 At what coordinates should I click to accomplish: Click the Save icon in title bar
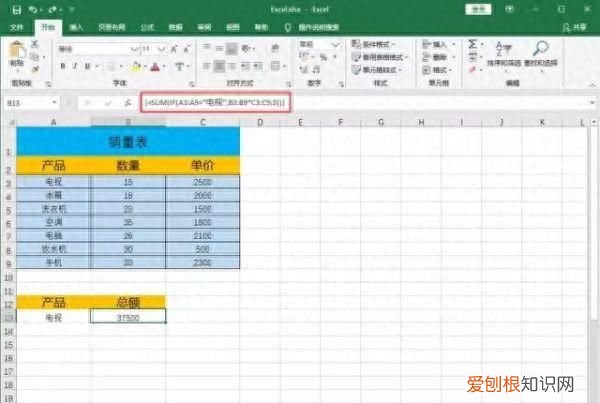point(16,10)
